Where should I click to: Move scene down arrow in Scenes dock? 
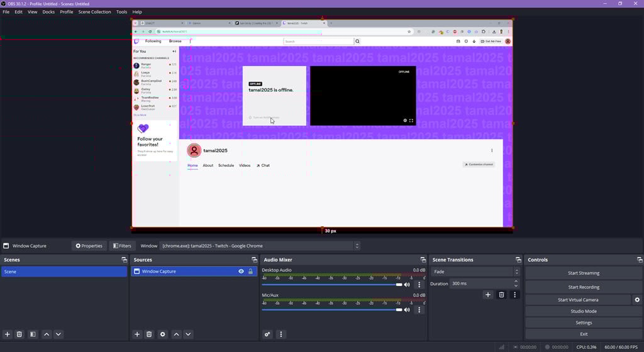pyautogui.click(x=58, y=334)
